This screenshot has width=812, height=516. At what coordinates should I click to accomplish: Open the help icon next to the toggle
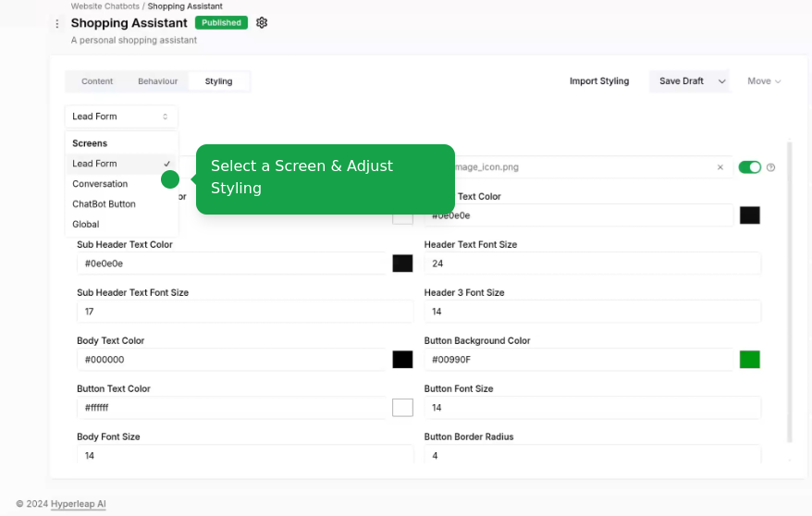[770, 167]
